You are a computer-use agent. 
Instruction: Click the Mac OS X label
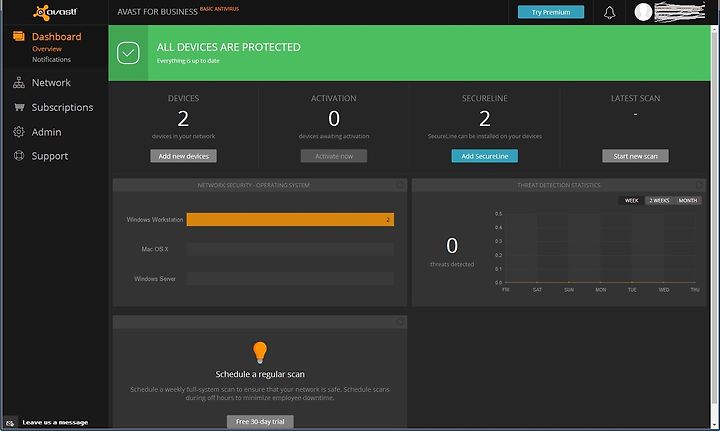point(155,249)
